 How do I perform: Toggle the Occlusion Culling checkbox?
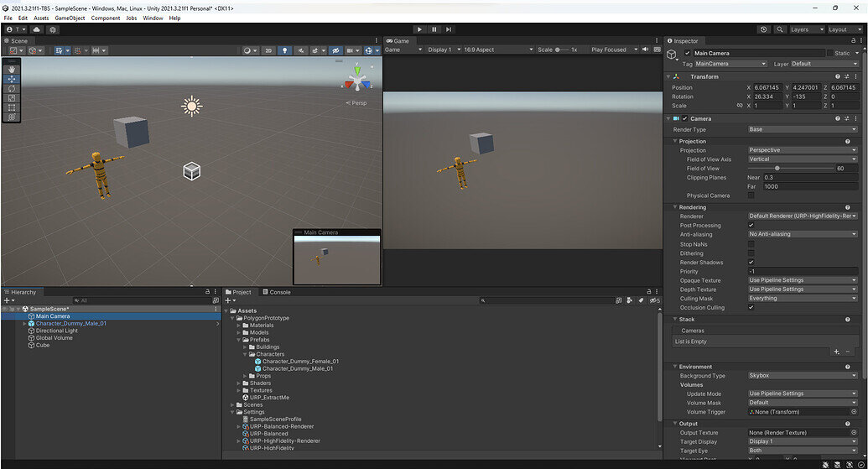click(x=751, y=307)
